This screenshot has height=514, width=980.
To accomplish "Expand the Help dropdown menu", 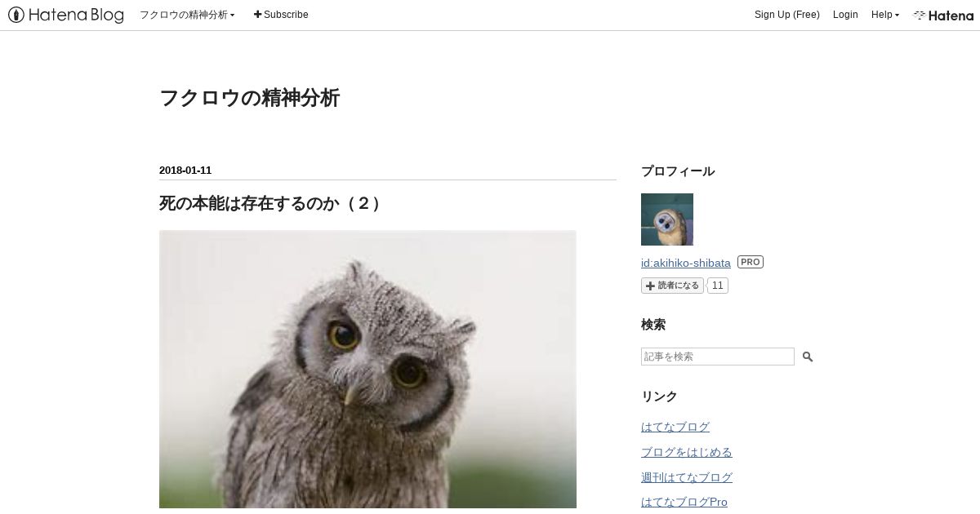I will coord(885,15).
